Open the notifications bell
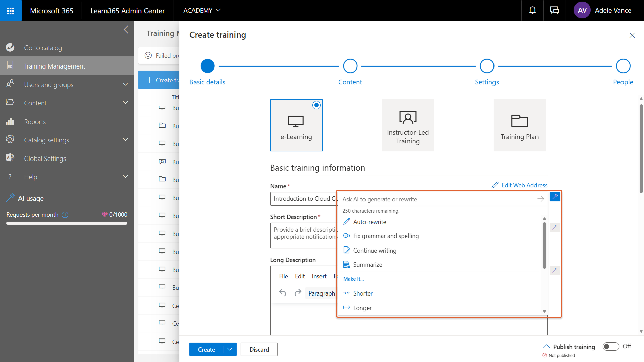Screen dimensions: 644x362 532,11
